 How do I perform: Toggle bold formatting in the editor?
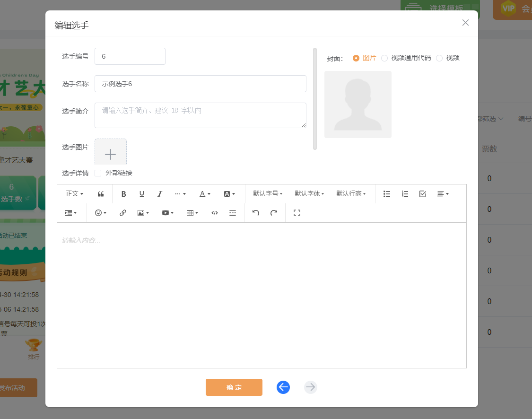point(124,194)
